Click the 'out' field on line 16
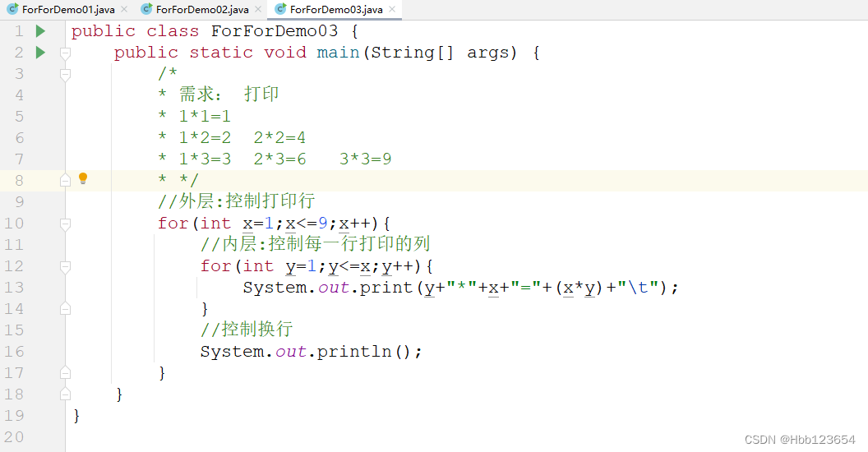Screen dimensions: 868x452 point(291,351)
